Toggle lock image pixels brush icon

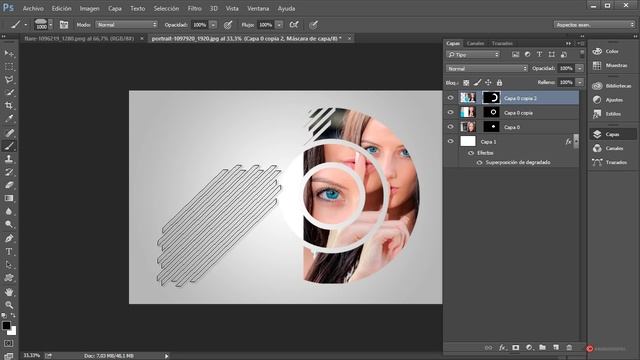click(x=477, y=82)
